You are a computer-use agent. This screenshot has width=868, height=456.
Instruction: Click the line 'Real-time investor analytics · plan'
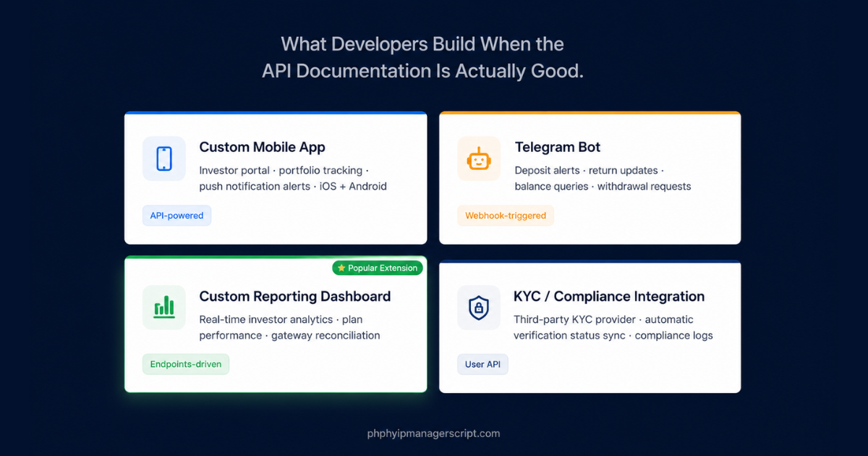281,320
